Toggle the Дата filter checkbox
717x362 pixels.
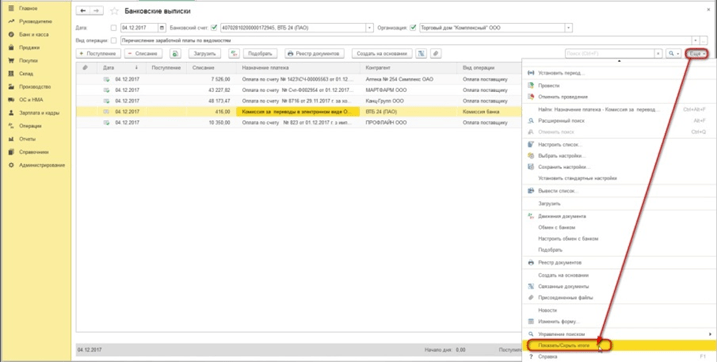pos(114,28)
